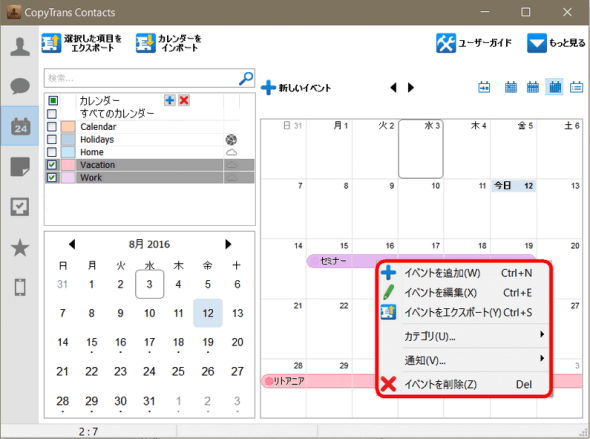Select day 12 in mini calendar
This screenshot has width=590, height=439.
[x=208, y=313]
